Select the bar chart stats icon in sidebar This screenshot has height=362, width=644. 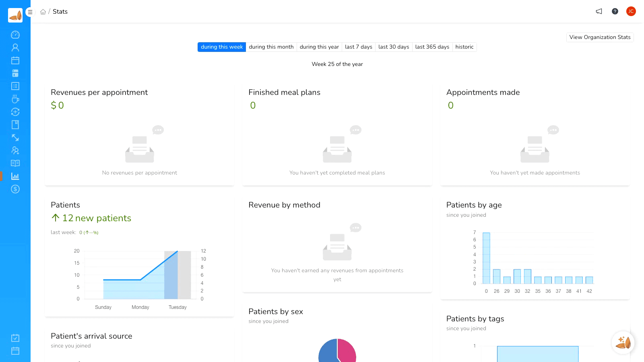click(x=15, y=176)
